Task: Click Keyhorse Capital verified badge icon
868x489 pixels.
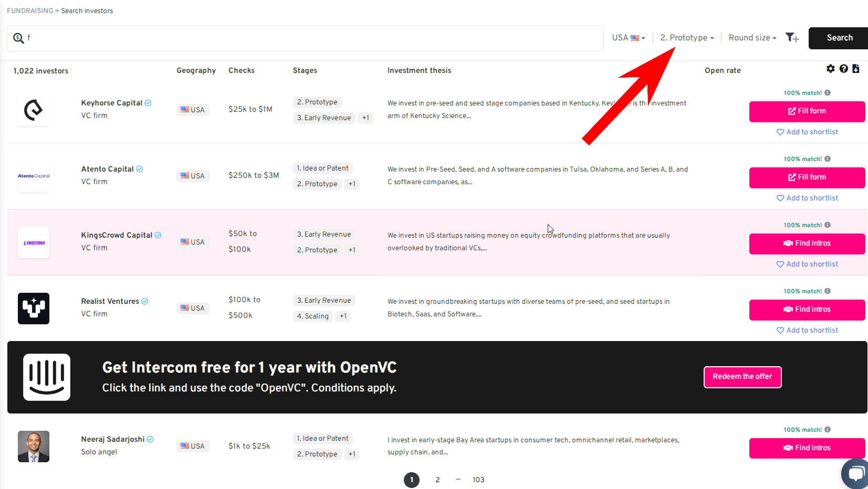Action: coord(148,103)
